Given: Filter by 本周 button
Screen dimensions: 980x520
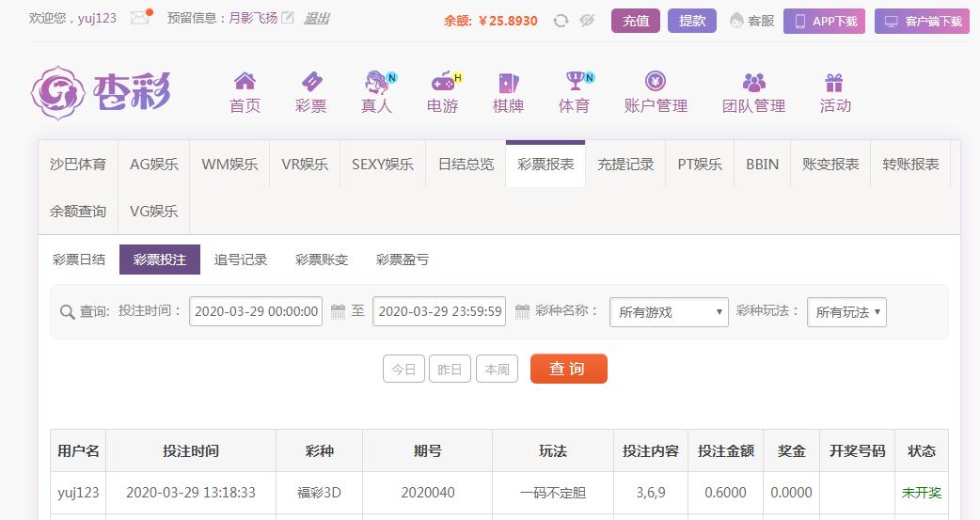Looking at the screenshot, I should [497, 369].
